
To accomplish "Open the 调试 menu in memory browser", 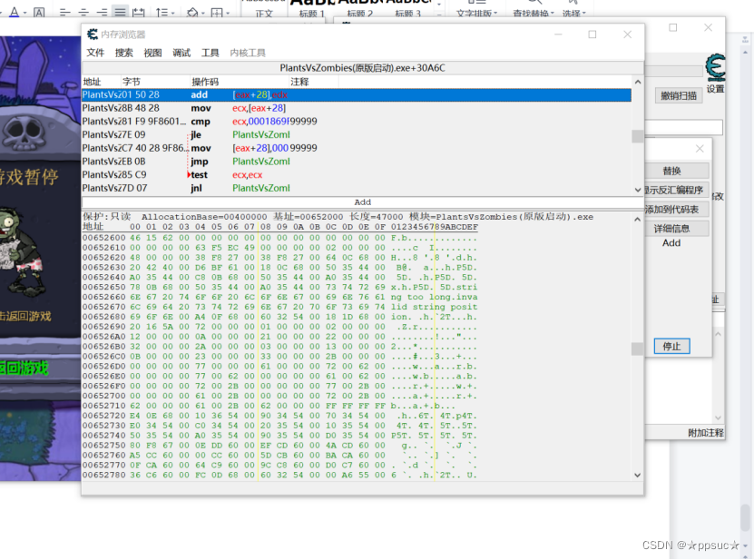I will (181, 53).
